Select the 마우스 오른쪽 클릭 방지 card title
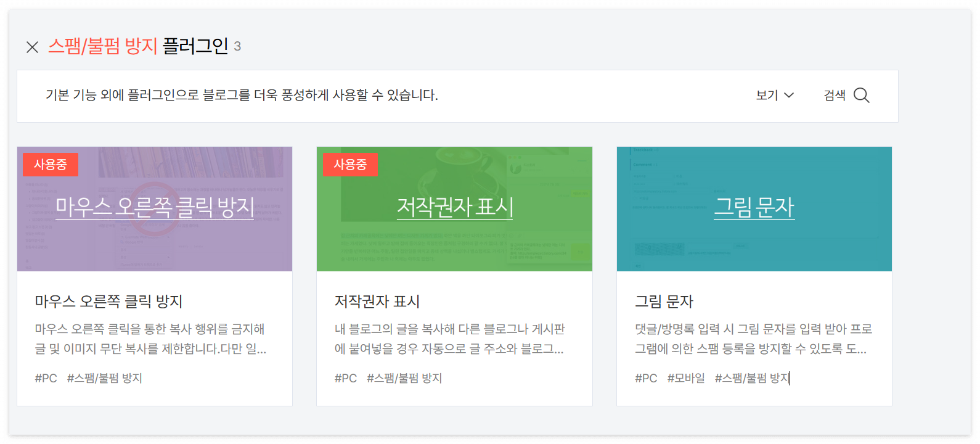 point(108,302)
